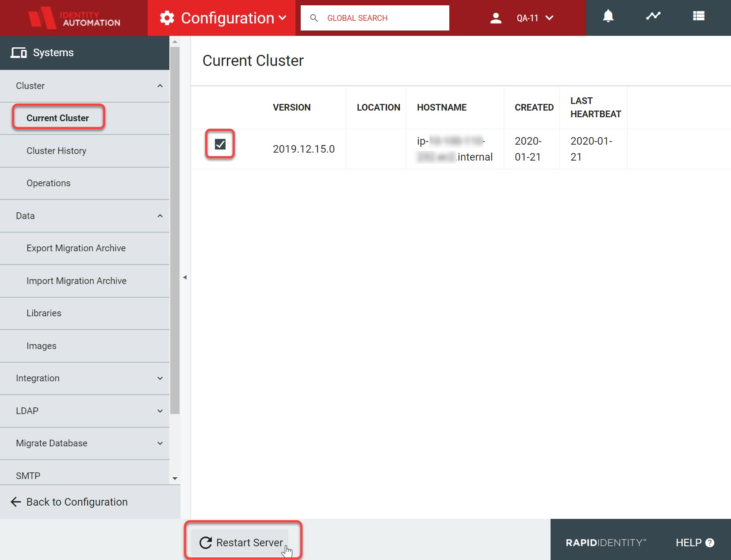Click the Systems header
731x560 pixels.
(x=84, y=53)
